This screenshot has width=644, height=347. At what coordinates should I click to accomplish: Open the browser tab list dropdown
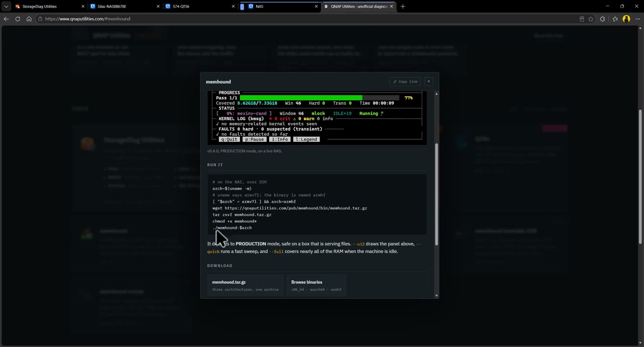click(x=6, y=7)
